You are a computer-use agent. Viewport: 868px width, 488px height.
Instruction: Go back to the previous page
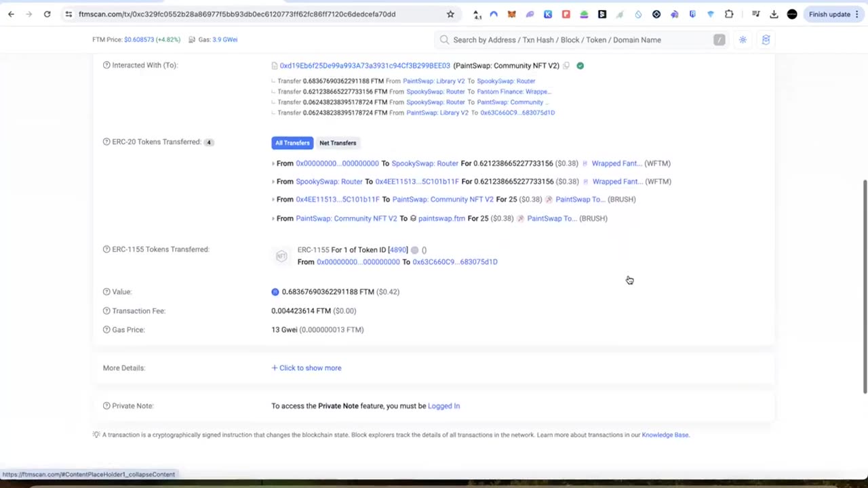[x=11, y=14]
